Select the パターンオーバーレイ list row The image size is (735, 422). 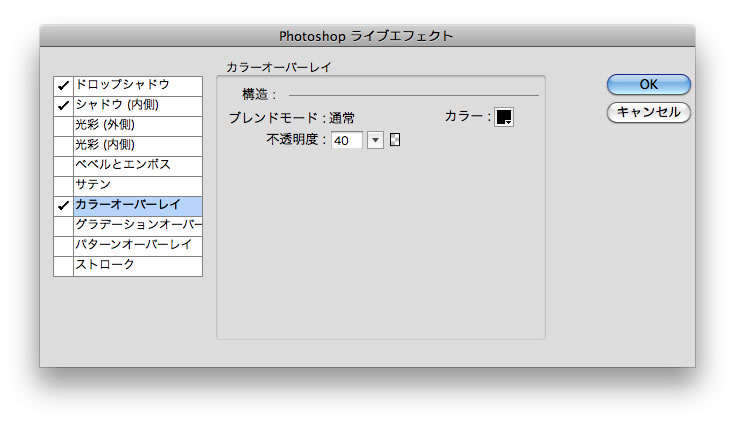tap(138, 247)
